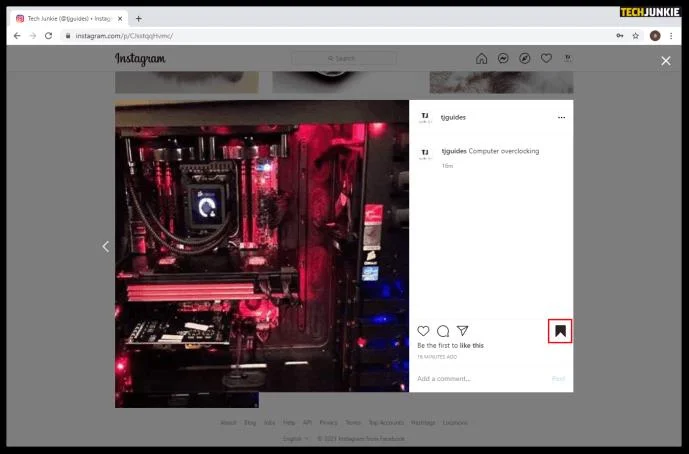Reload the page in the browser
Viewport: 689px width, 454px height.
(x=48, y=36)
